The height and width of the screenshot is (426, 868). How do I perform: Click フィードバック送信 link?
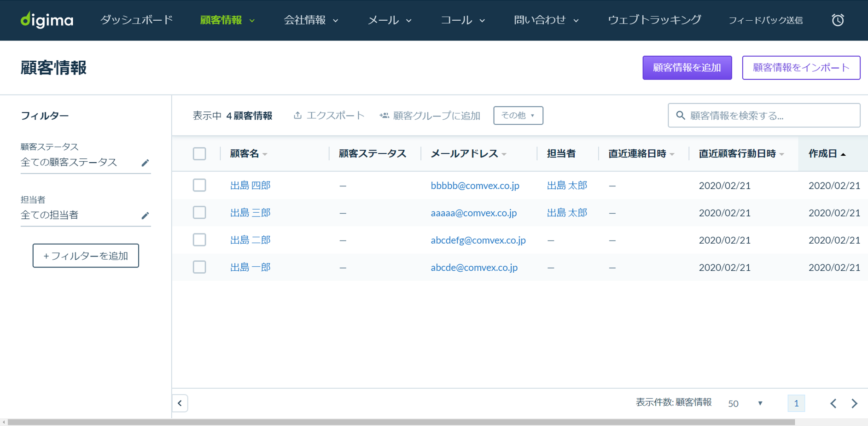(x=766, y=20)
